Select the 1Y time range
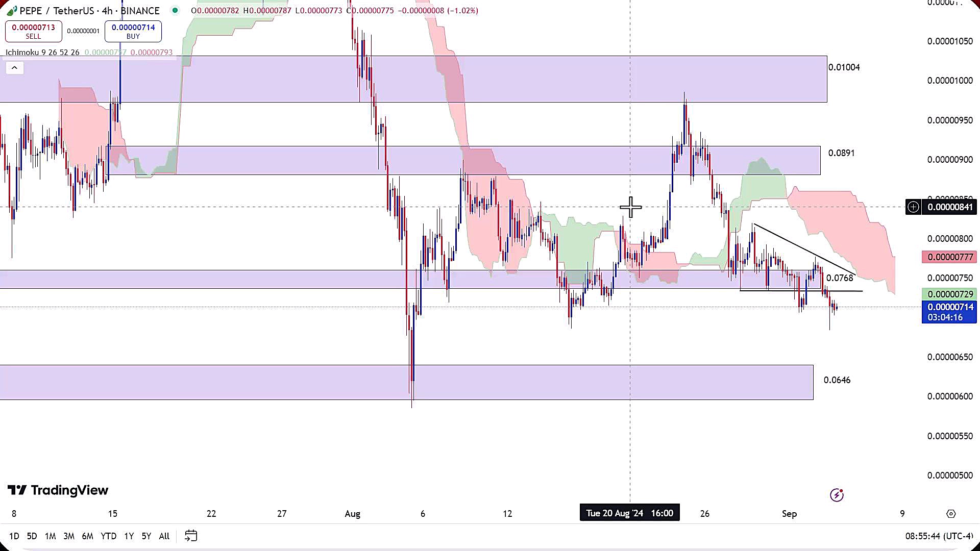Viewport: 980px width, 551px height. [129, 536]
